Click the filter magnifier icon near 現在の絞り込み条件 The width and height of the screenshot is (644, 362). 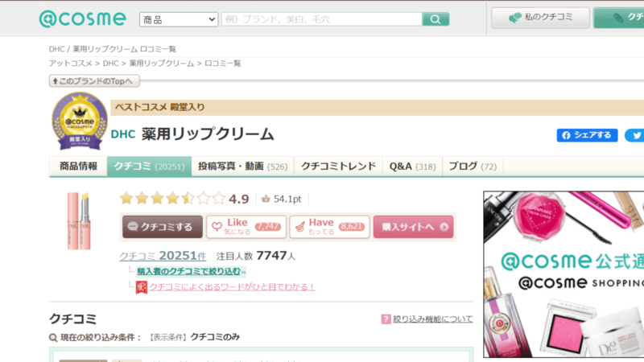pyautogui.click(x=53, y=337)
